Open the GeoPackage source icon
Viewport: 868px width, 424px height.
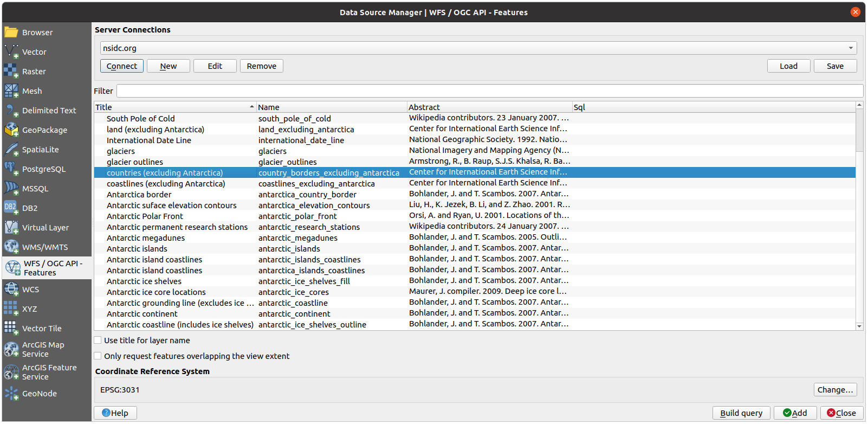tap(11, 130)
